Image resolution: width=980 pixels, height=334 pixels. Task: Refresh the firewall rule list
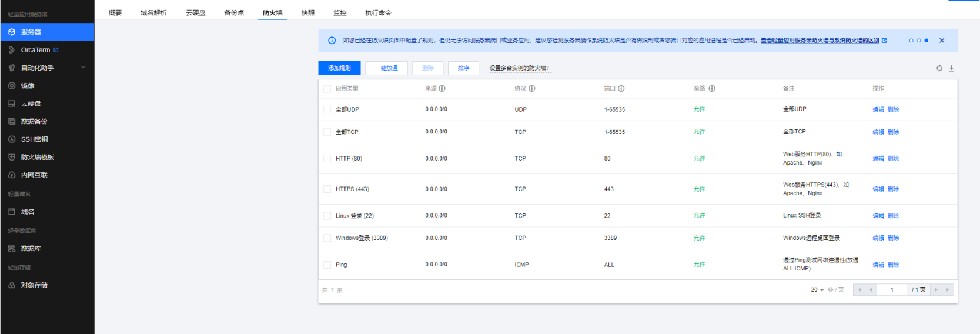tap(939, 68)
